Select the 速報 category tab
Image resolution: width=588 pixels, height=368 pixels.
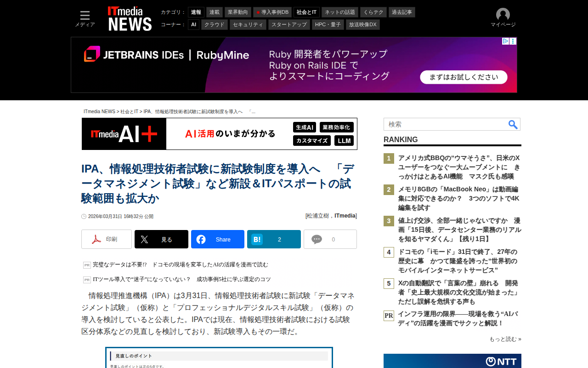[x=196, y=12]
